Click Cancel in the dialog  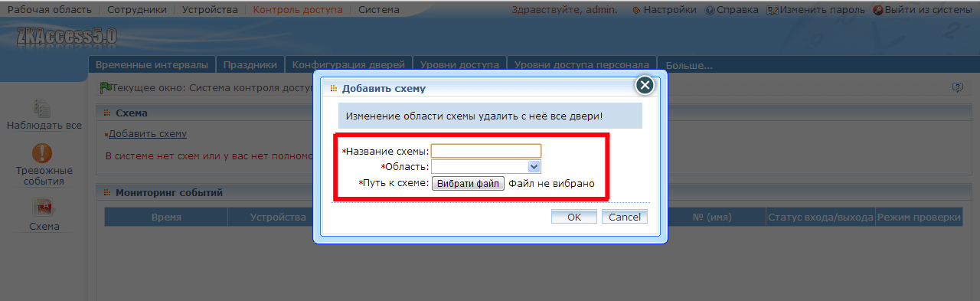tap(625, 217)
